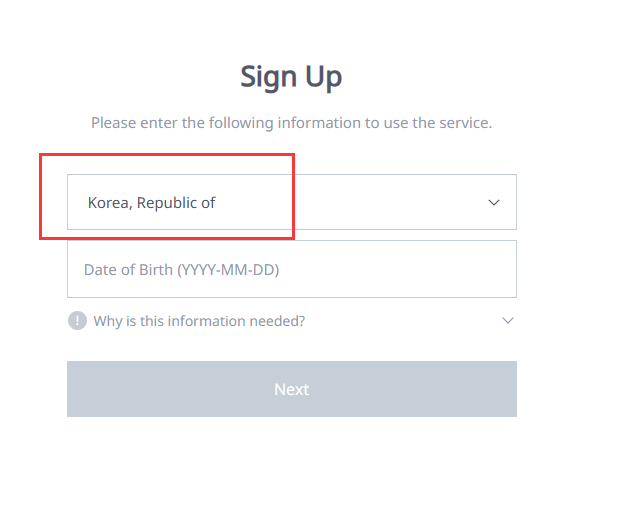Click the chevron beside the information question
619x513 pixels.
[x=508, y=321]
